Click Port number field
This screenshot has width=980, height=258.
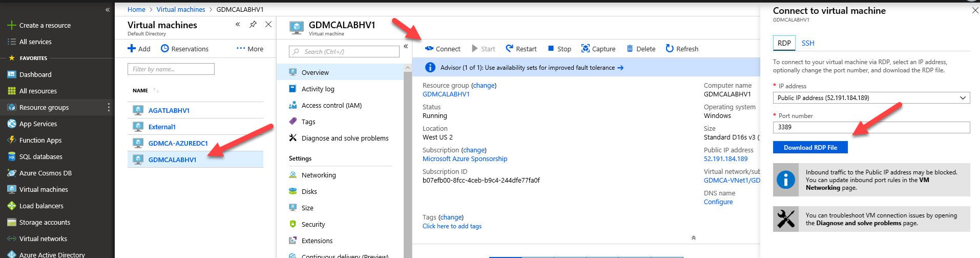click(x=871, y=127)
